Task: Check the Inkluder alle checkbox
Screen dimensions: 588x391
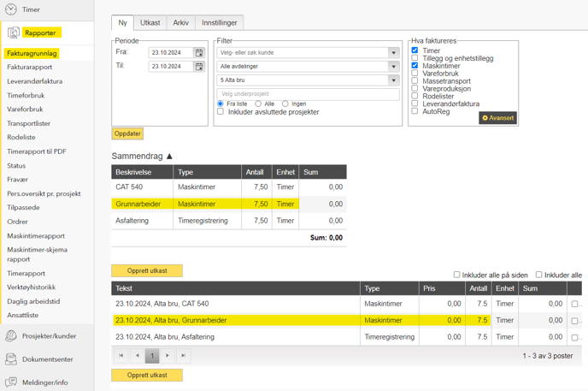Action: 539,275
